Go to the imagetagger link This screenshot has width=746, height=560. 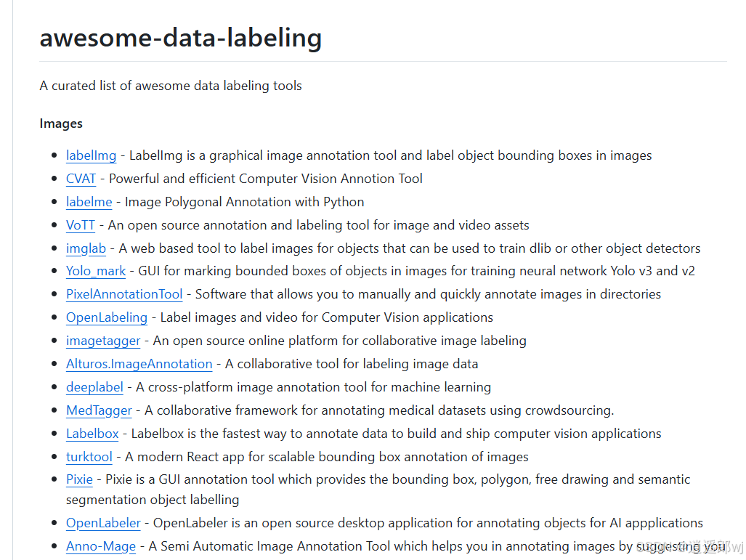103,341
